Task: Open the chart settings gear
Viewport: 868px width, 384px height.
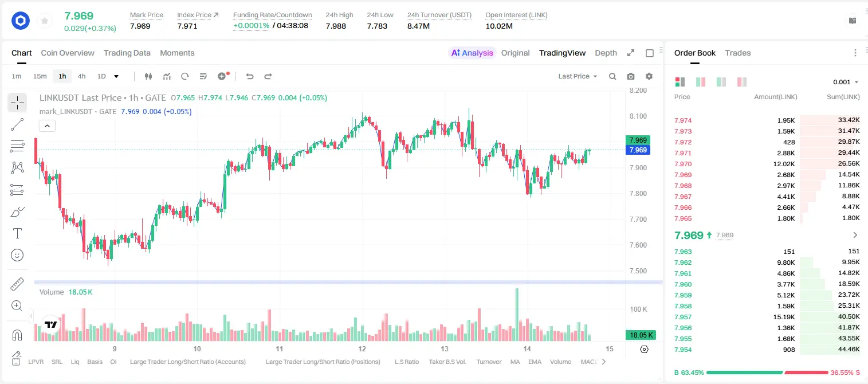Action: (649, 76)
